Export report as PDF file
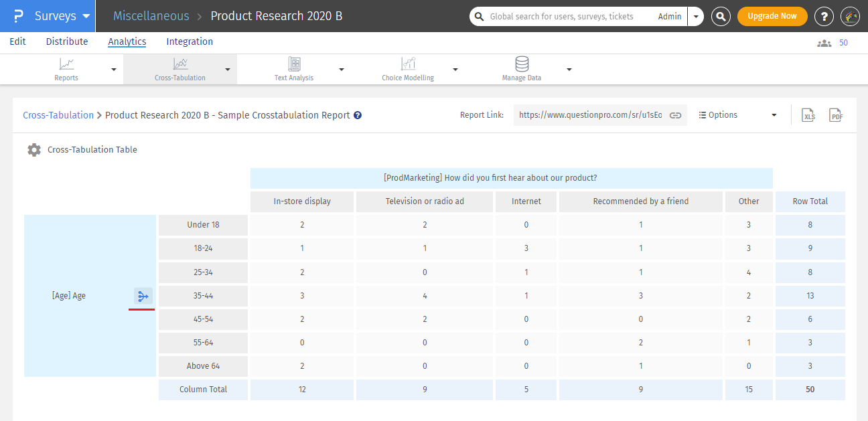This screenshot has width=868, height=421. click(x=835, y=115)
